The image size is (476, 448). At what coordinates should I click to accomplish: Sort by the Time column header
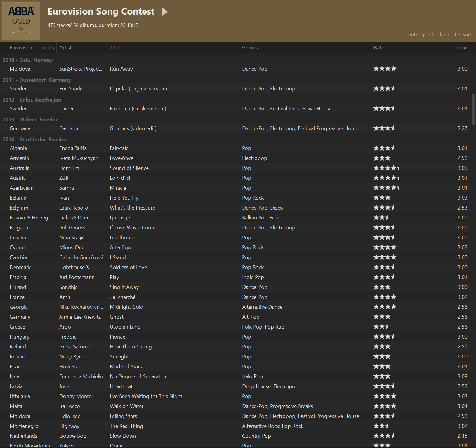tap(462, 48)
